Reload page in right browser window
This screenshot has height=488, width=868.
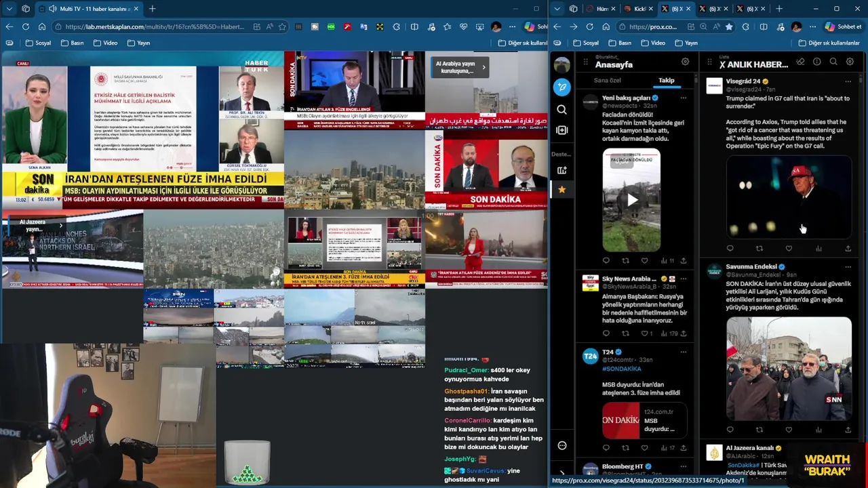589,26
